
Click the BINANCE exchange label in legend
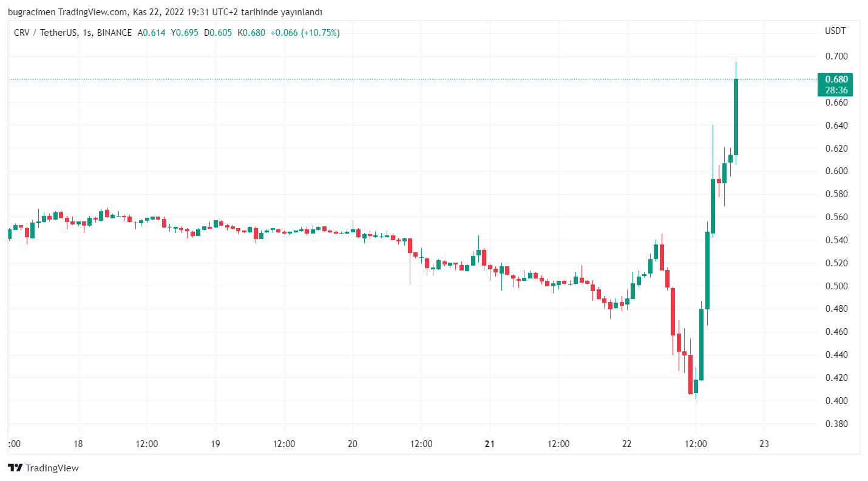(114, 33)
